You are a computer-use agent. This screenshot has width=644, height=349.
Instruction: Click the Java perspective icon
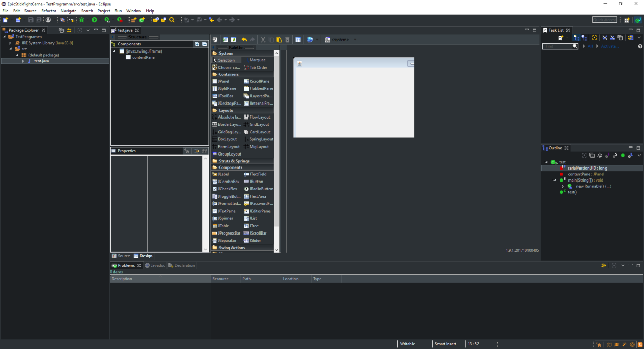pos(638,20)
